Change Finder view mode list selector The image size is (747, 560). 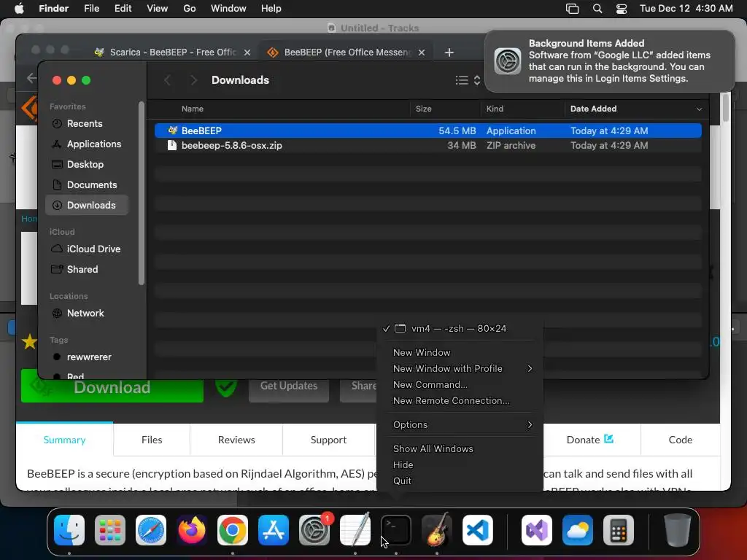(x=468, y=80)
